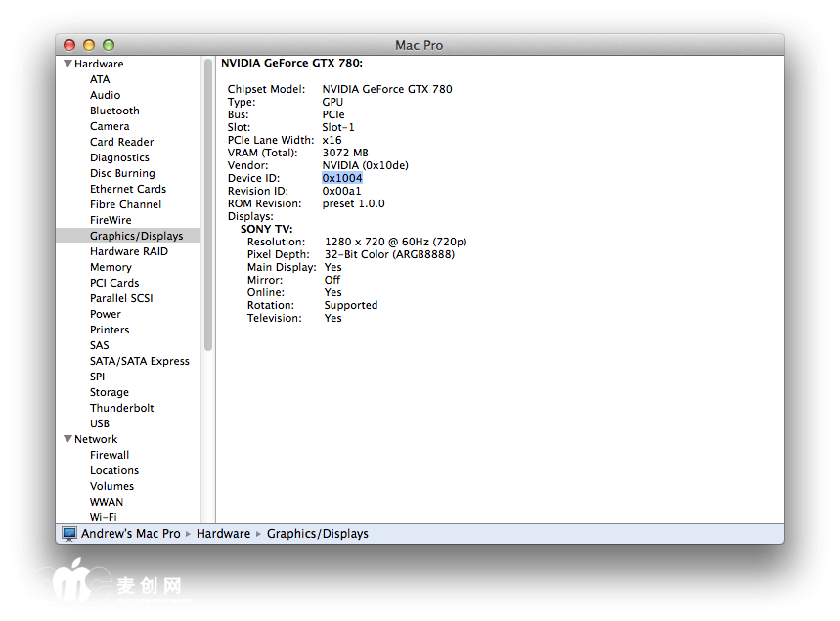The image size is (840, 621).
Task: Open the Memory hardware section
Action: tap(111, 267)
